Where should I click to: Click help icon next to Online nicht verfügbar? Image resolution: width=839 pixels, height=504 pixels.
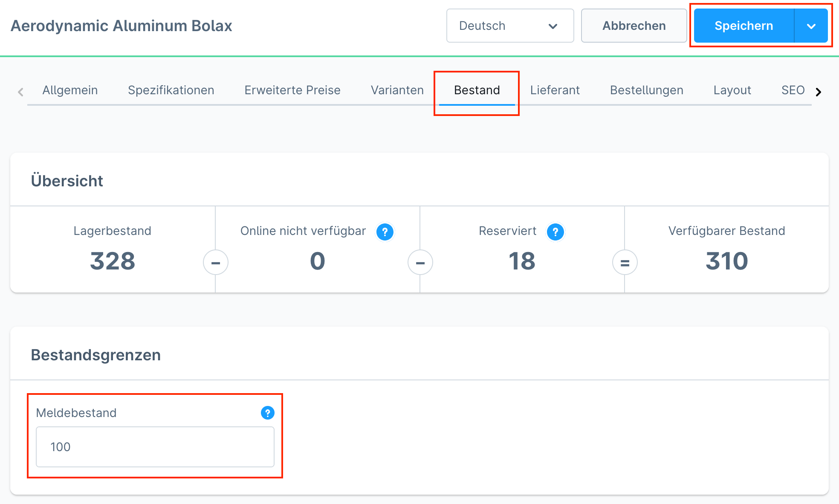tap(385, 232)
